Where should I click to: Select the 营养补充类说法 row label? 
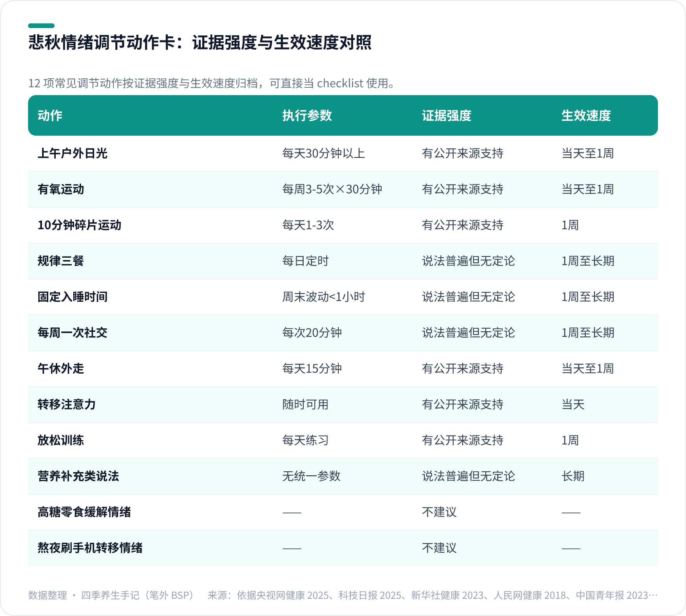tap(78, 476)
